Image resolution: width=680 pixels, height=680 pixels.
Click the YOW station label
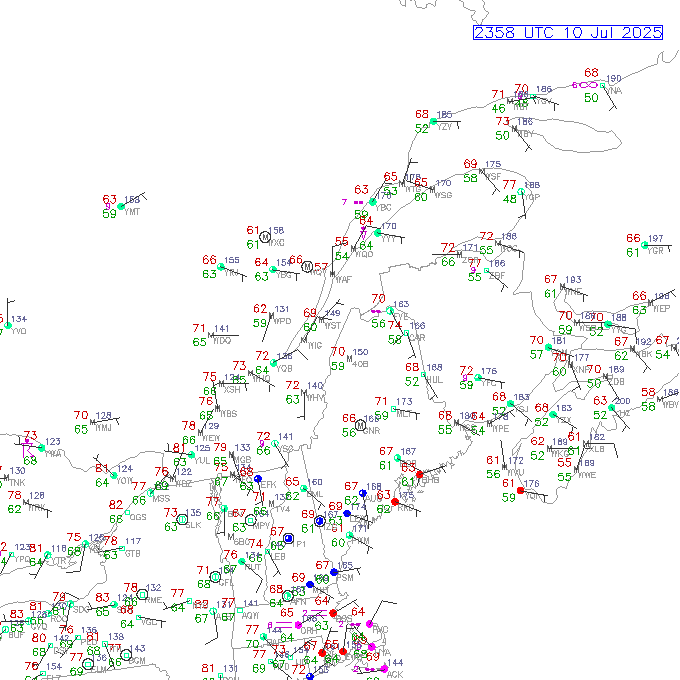coord(125,481)
